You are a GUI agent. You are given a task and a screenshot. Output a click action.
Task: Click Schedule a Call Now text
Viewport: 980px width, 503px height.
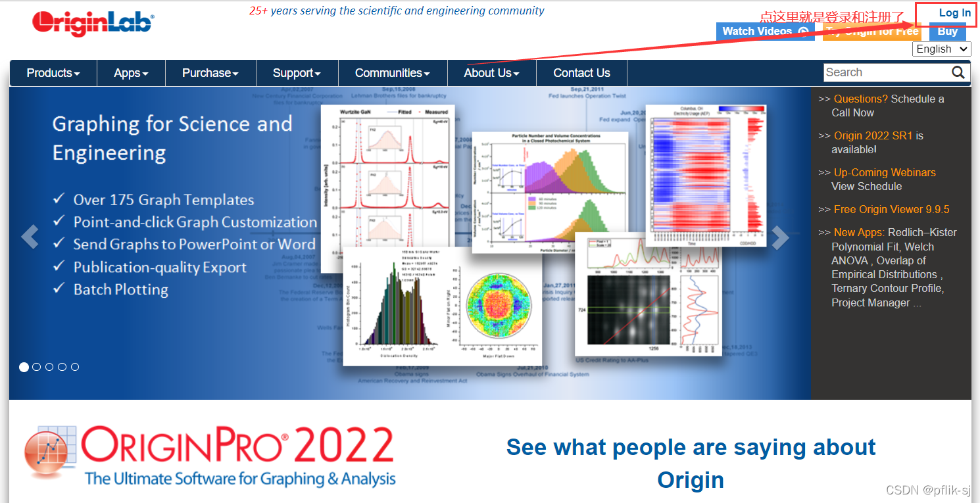(x=888, y=106)
